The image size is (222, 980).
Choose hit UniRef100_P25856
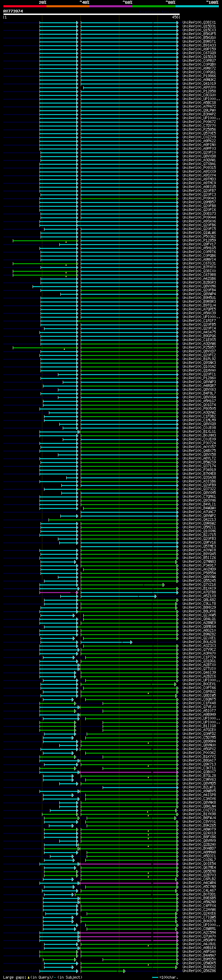(x=199, y=129)
